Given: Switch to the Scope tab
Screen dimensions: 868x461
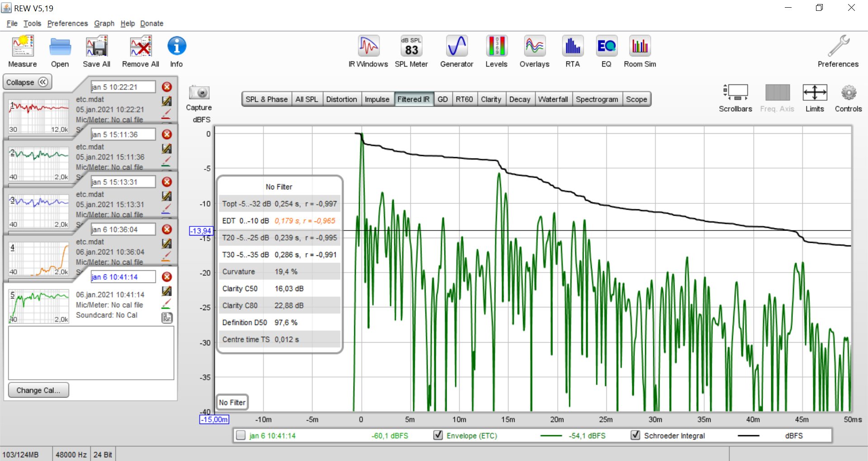Looking at the screenshot, I should tap(637, 99).
